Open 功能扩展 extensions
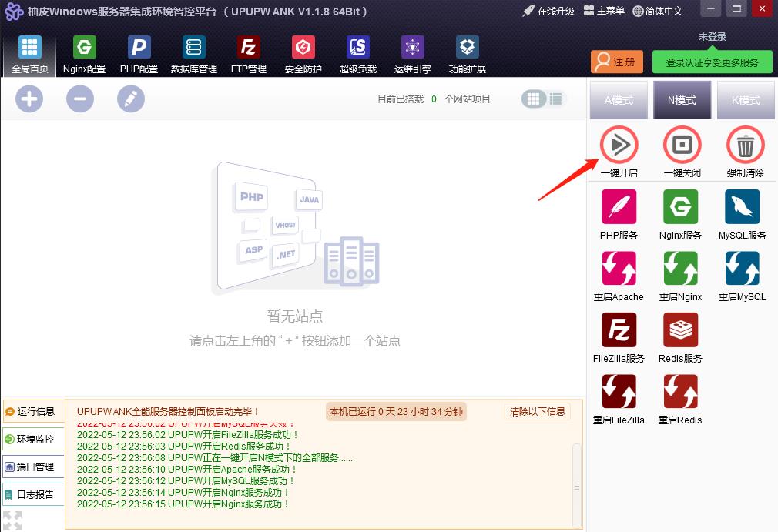Image resolution: width=778 pixels, height=532 pixels. 467,55
